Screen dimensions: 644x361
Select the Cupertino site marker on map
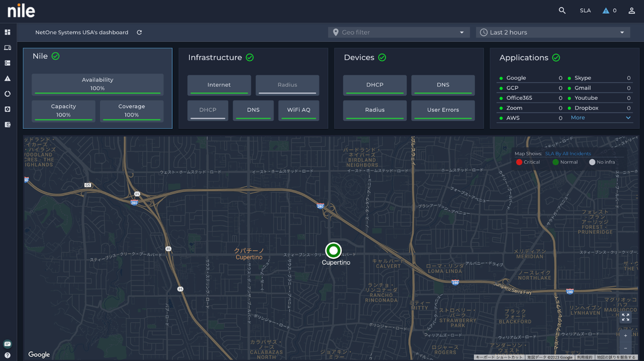333,250
